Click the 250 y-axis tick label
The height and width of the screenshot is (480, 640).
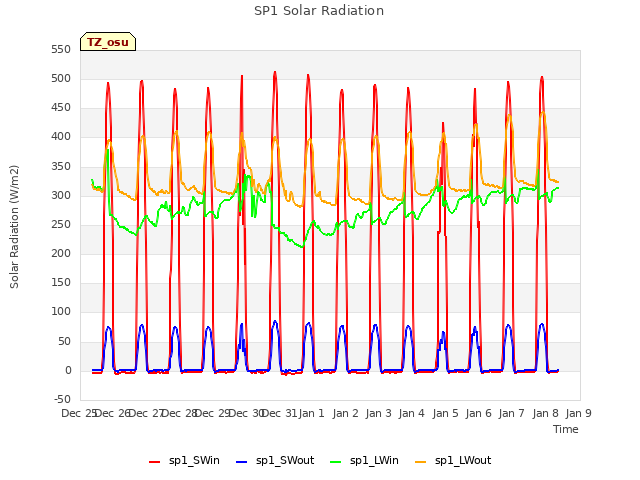61,224
